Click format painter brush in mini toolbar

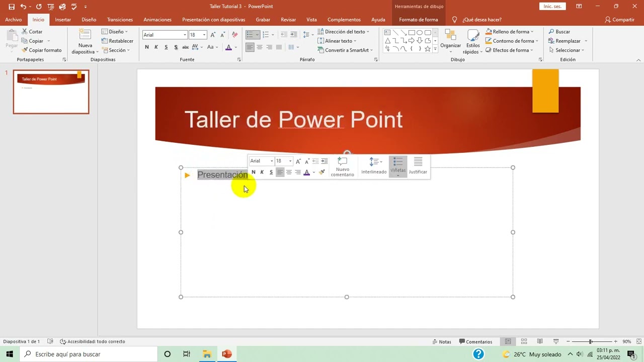pyautogui.click(x=322, y=172)
